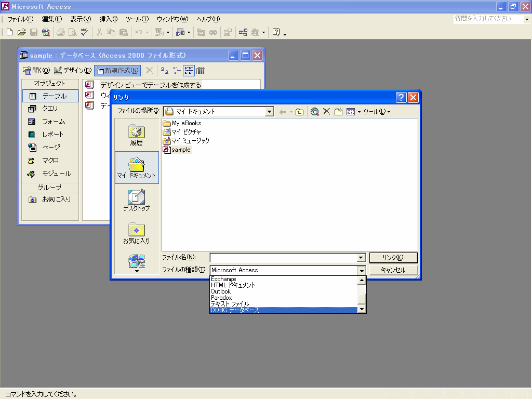Click the ファイル名 text input field
Viewport: 532px width, 399px height.
point(283,258)
